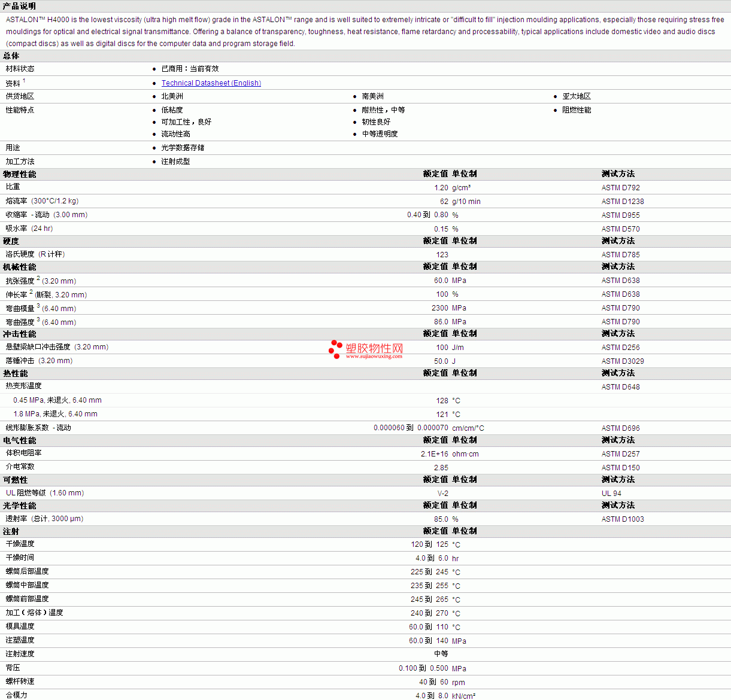Click ASTM D150 test method
The height and width of the screenshot is (700, 731).
tap(620, 468)
